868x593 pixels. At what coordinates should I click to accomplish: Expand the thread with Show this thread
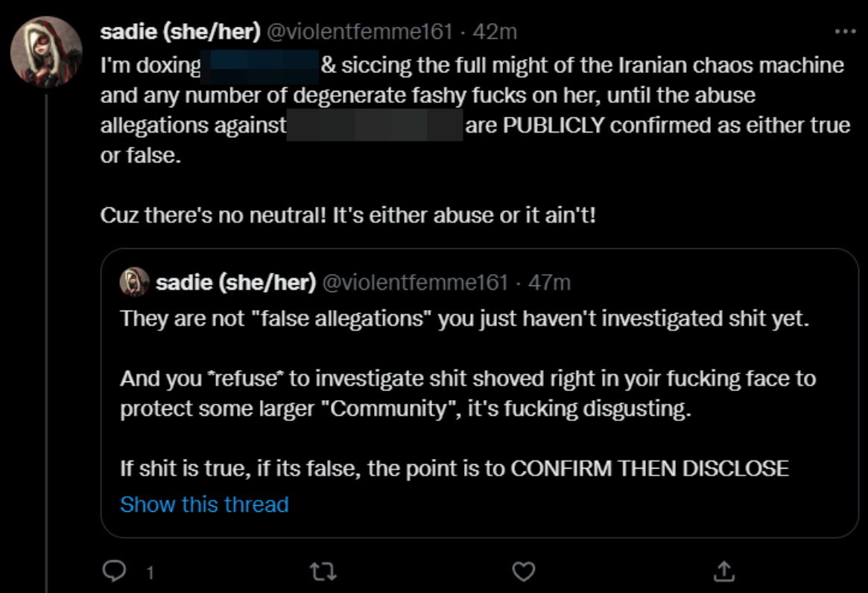tap(203, 504)
